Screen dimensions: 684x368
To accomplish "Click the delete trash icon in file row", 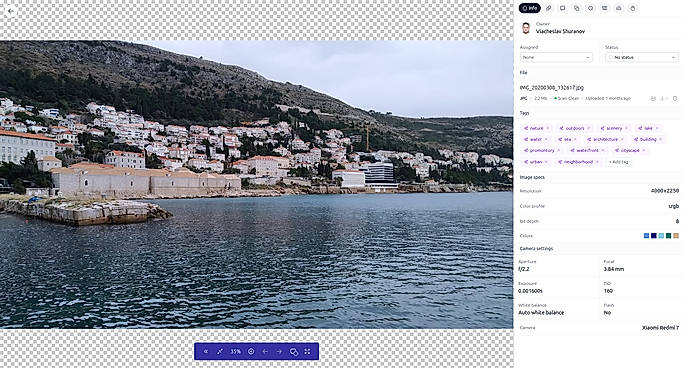I will (x=675, y=99).
